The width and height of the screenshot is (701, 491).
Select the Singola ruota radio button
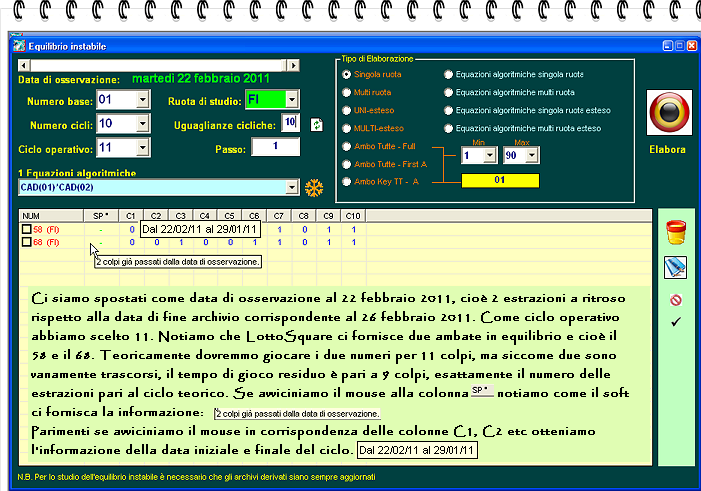[x=346, y=75]
